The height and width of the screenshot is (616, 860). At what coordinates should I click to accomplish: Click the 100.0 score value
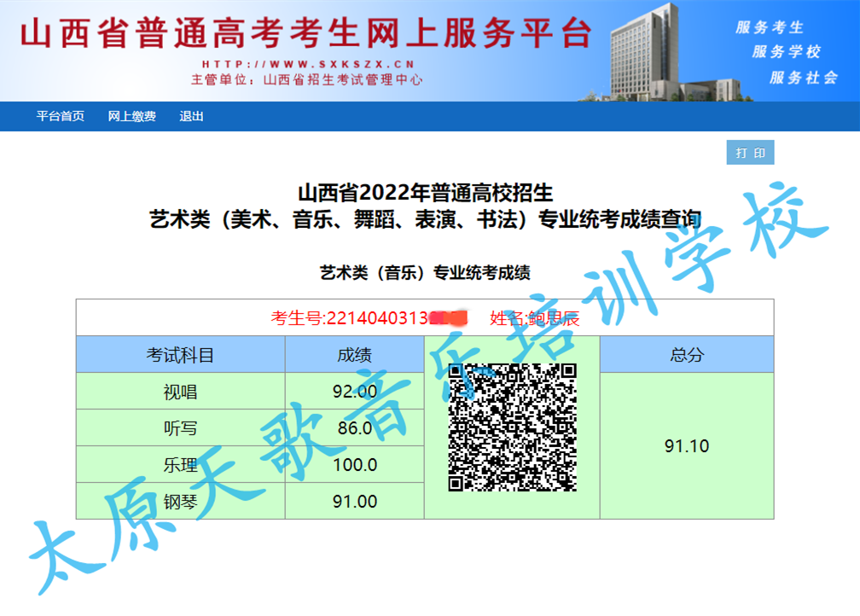coord(355,465)
